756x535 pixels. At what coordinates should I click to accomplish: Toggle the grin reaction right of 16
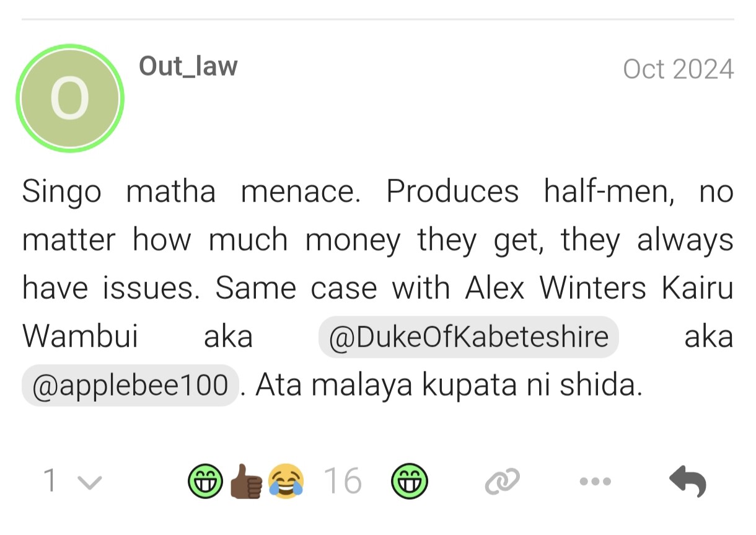410,481
